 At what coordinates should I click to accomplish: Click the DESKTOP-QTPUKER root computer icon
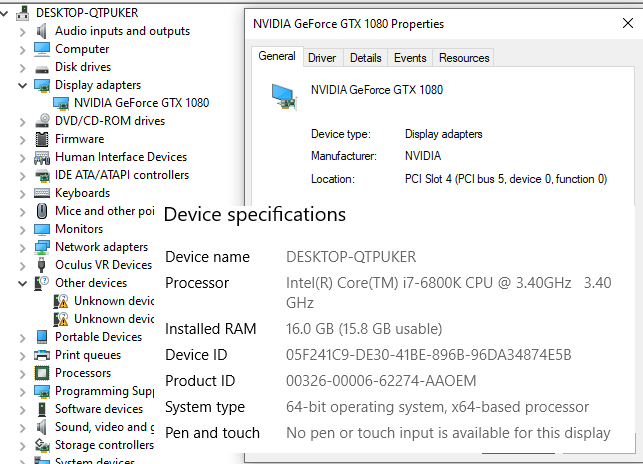23,13
